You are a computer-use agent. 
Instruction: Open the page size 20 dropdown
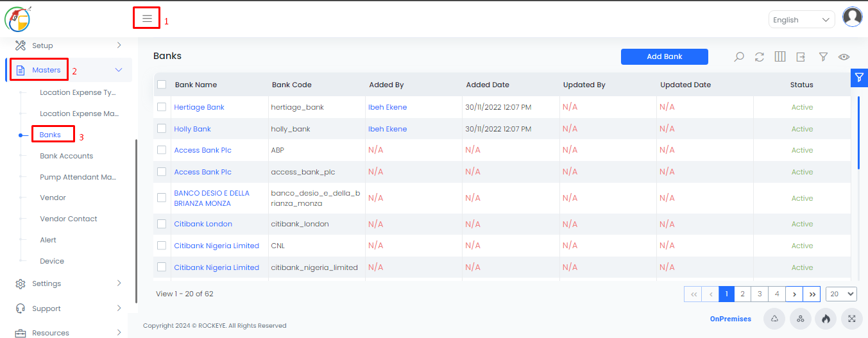point(842,294)
